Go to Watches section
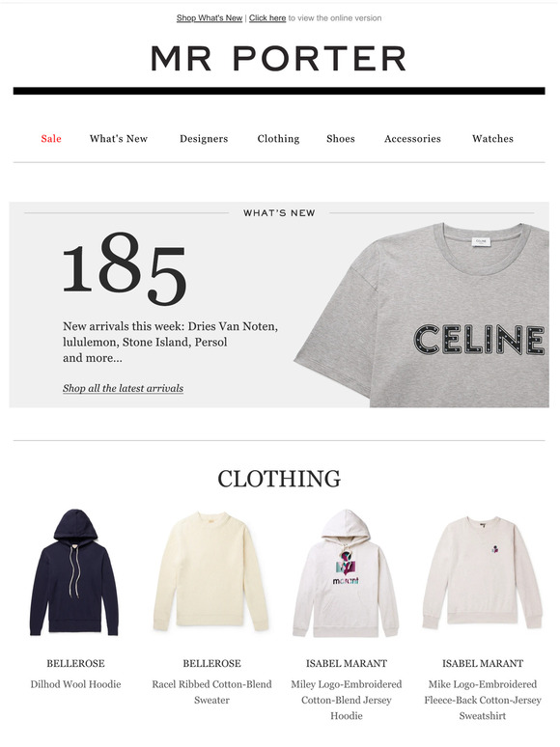 [492, 139]
